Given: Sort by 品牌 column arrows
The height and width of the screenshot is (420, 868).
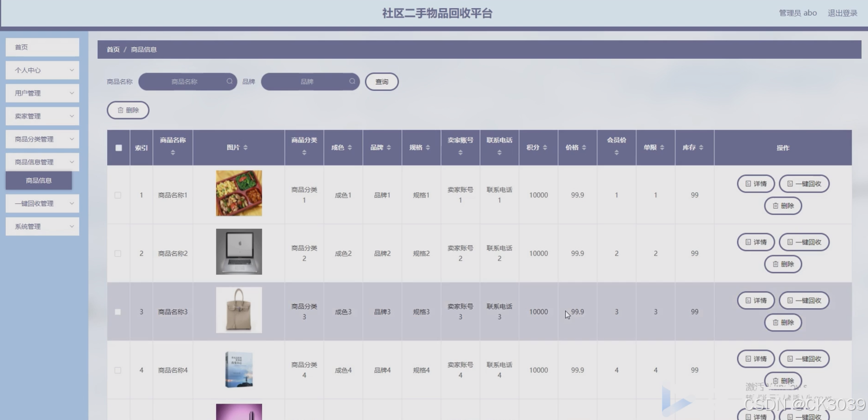Looking at the screenshot, I should [x=388, y=148].
